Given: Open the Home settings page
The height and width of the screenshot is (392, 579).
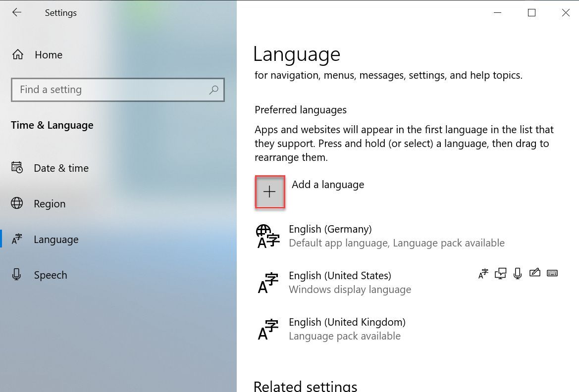Looking at the screenshot, I should [118, 54].
